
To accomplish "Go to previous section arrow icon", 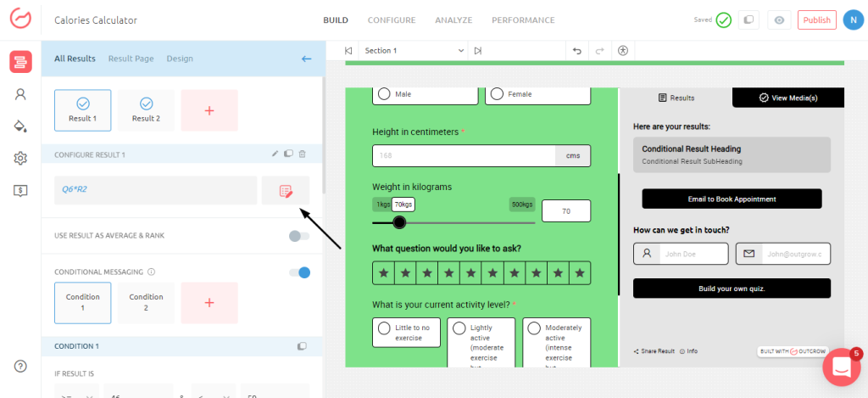I will tap(348, 50).
